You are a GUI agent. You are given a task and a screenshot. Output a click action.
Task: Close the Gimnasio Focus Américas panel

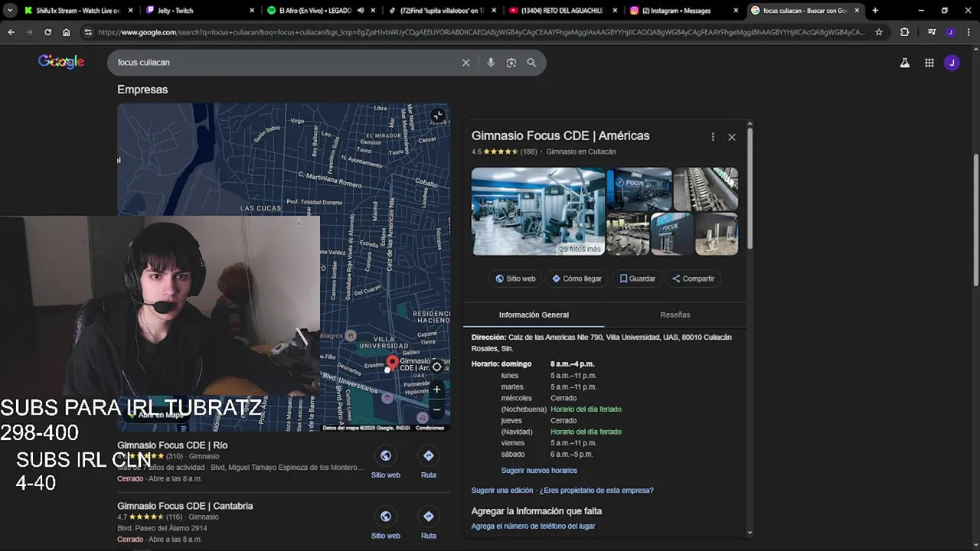pos(732,137)
